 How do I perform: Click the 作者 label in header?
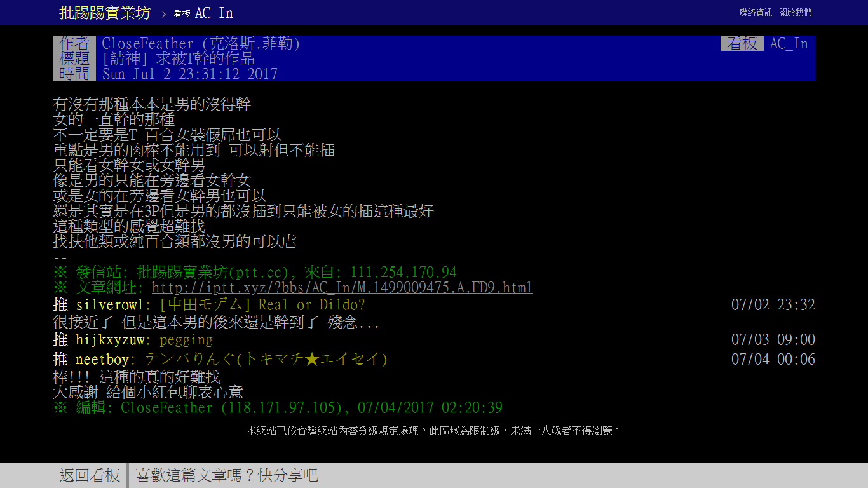pyautogui.click(x=75, y=44)
